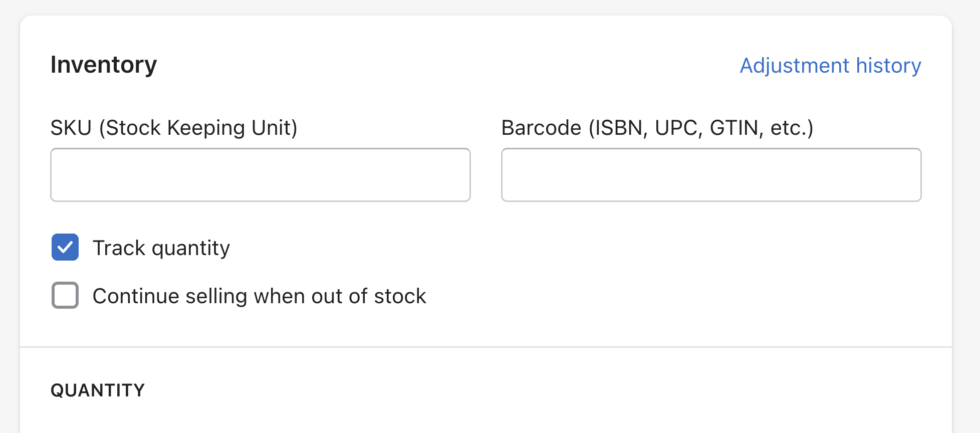Screen dimensions: 980x433
Task: Click the word quantity in Track quantity
Action: pos(191,249)
